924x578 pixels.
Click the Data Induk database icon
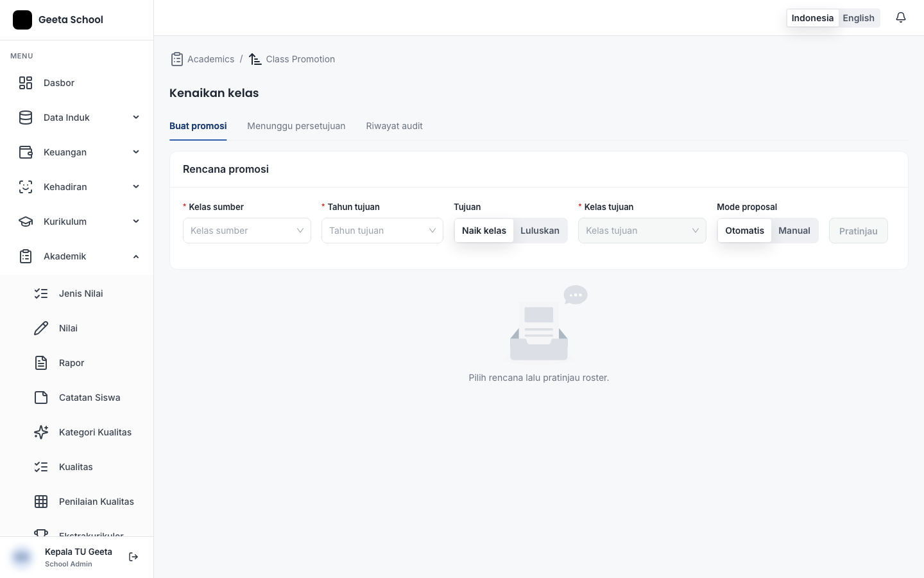pyautogui.click(x=26, y=118)
